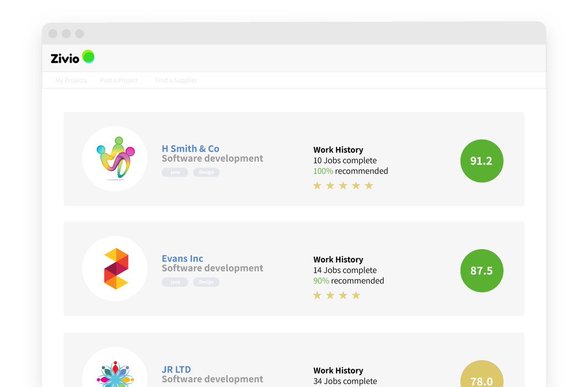Open the JR LTD profile link

(176, 369)
